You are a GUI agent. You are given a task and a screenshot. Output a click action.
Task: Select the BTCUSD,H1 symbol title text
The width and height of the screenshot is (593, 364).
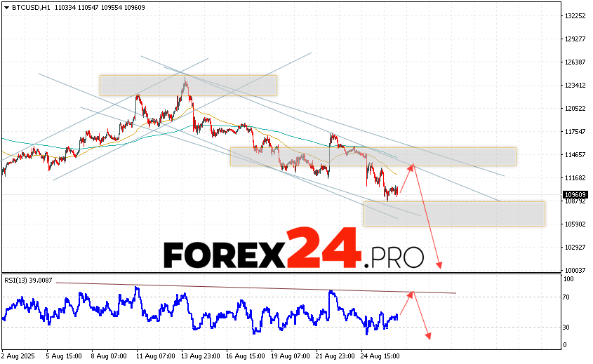pos(32,7)
